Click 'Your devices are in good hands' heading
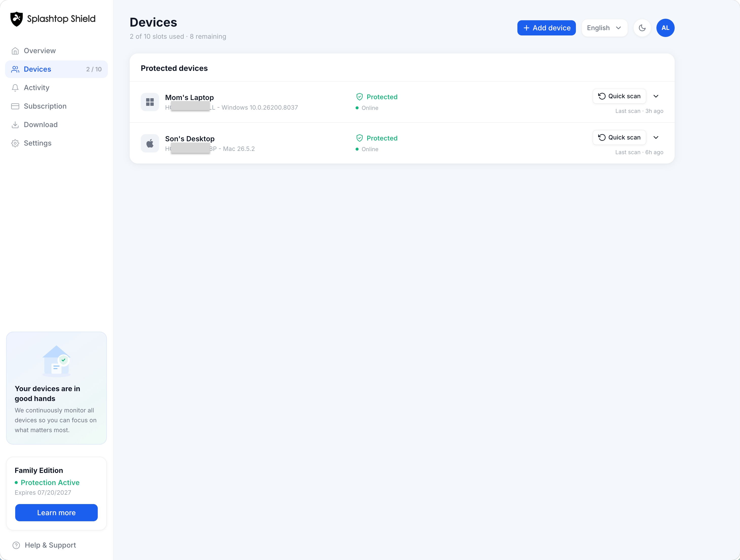Viewport: 740px width, 560px height. [x=48, y=393]
